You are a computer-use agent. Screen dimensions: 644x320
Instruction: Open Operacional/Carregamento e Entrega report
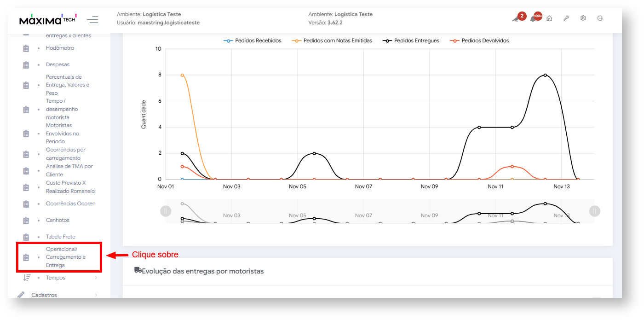[x=65, y=257]
